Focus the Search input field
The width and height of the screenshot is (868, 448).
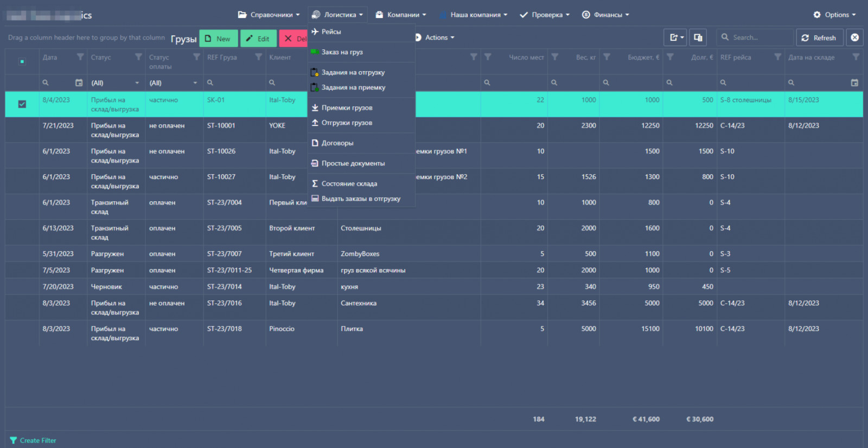(x=755, y=37)
